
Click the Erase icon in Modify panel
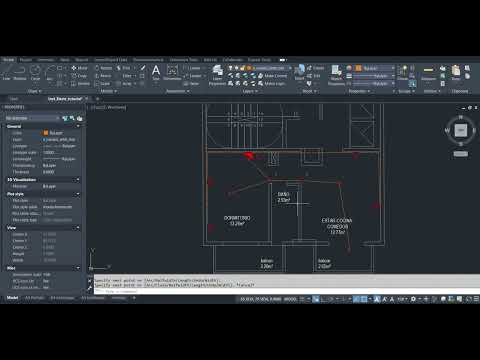[x=143, y=68]
